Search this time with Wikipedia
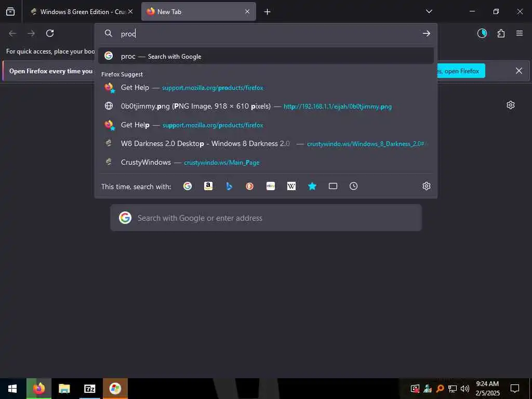Viewport: 532px width, 399px height. [x=291, y=186]
